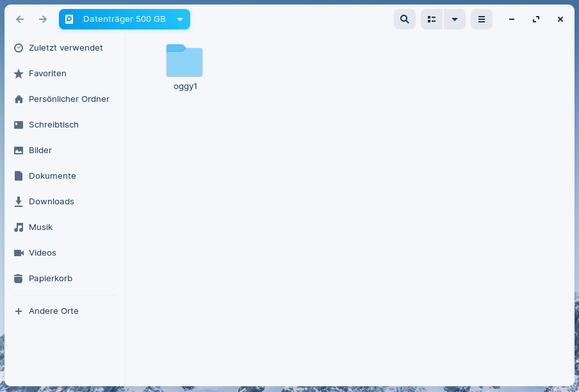Open the hamburger main menu

pyautogui.click(x=482, y=19)
